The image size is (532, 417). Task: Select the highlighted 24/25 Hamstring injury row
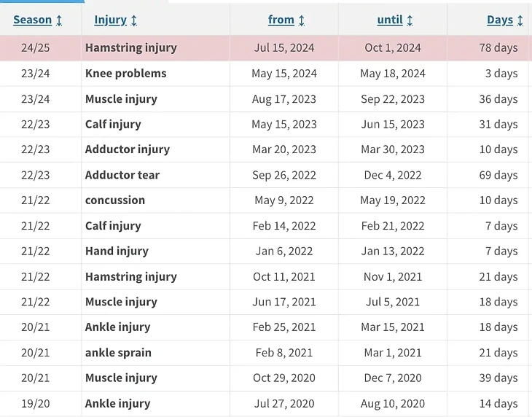[x=265, y=48]
